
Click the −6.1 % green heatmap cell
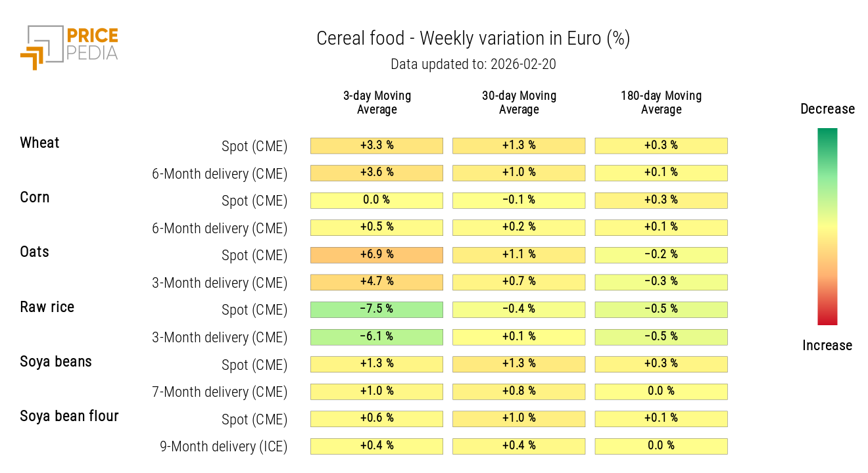(377, 337)
